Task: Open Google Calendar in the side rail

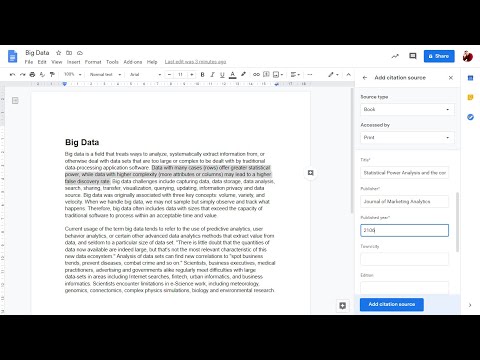Action: point(470,78)
